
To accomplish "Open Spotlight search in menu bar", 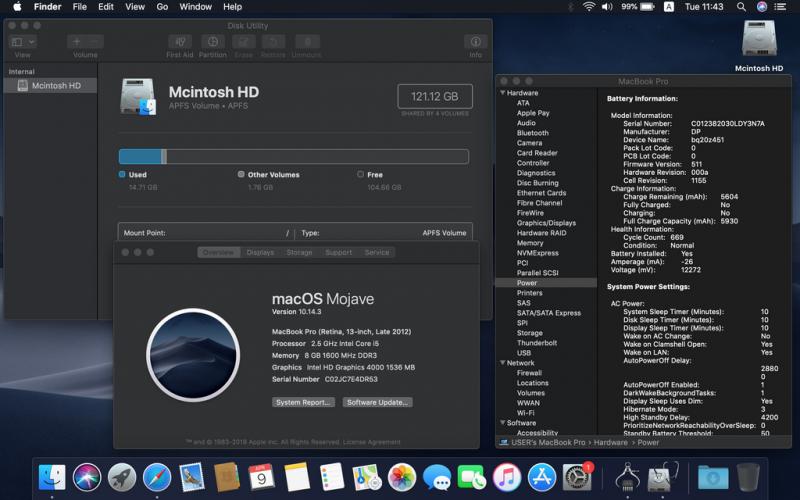I will 741,7.
